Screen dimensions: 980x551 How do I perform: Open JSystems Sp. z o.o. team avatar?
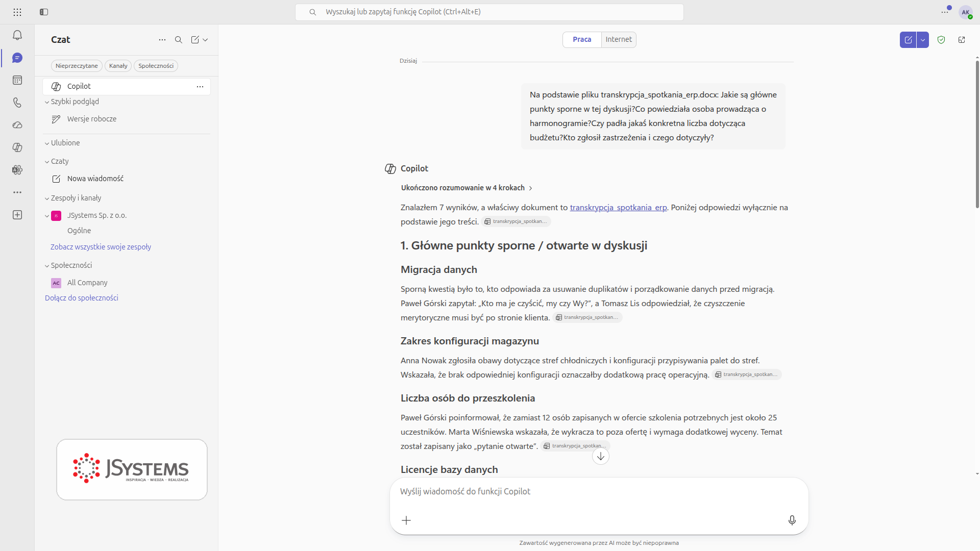(x=56, y=216)
